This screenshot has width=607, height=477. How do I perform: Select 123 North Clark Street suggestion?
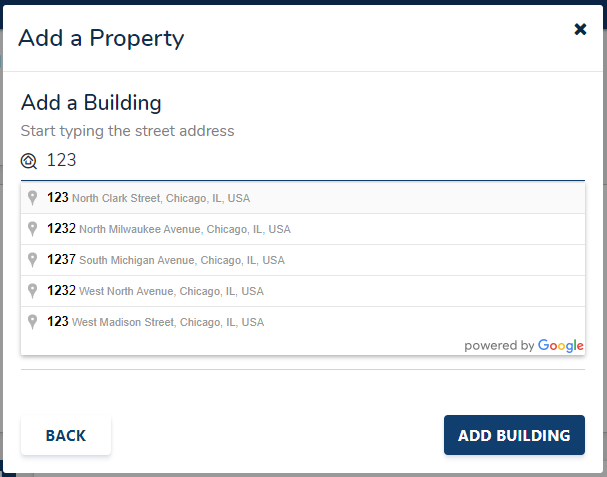click(x=160, y=198)
